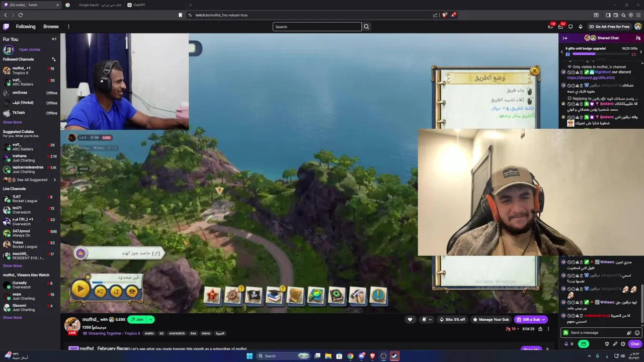Click the Gift a Sub button
Image resolution: width=644 pixels, height=362 pixels.
[x=527, y=320]
